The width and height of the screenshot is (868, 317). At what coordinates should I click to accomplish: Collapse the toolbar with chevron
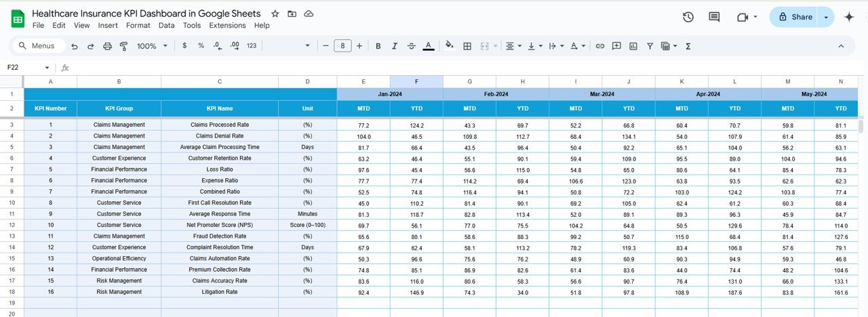(841, 46)
